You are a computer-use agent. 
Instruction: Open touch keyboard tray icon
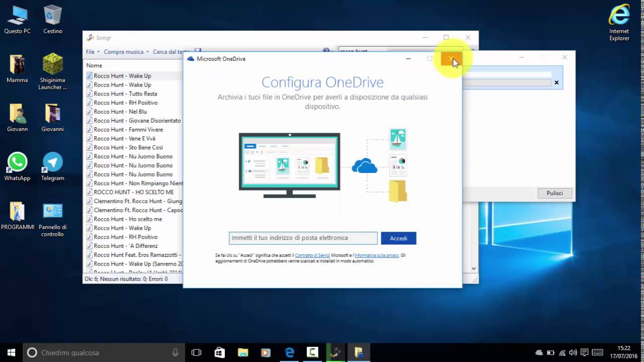[x=597, y=352]
